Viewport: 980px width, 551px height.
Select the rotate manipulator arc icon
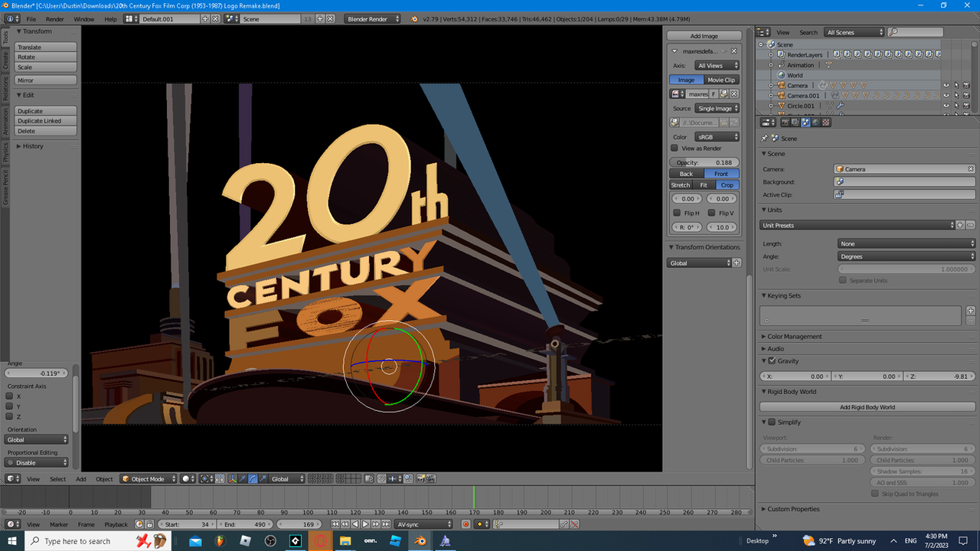click(x=253, y=478)
